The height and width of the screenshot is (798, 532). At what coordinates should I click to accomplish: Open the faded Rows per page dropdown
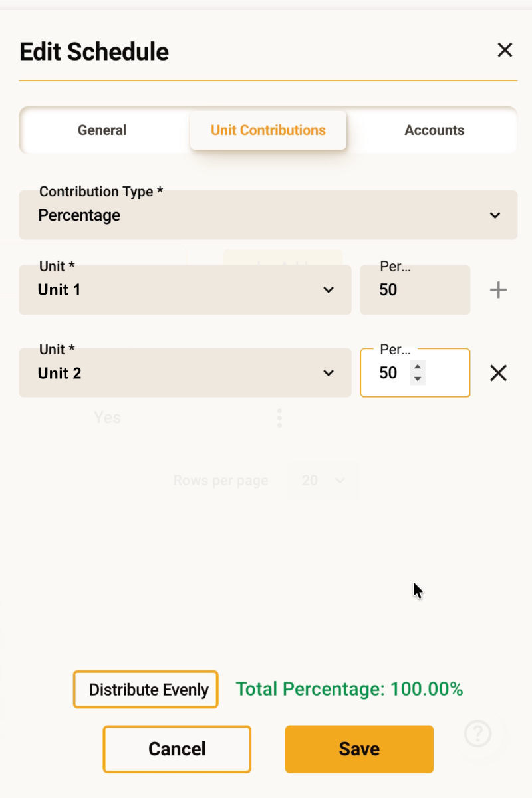tap(323, 480)
